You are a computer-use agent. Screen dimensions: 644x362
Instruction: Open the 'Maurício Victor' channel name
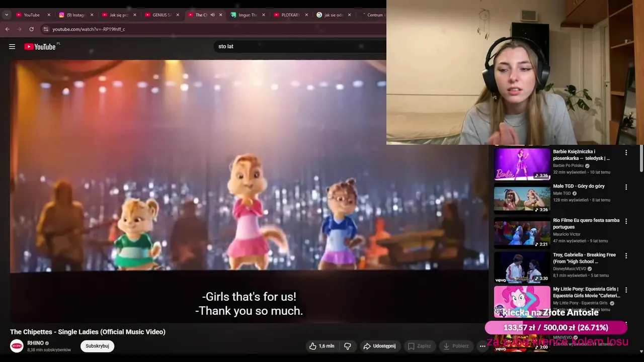pyautogui.click(x=567, y=234)
